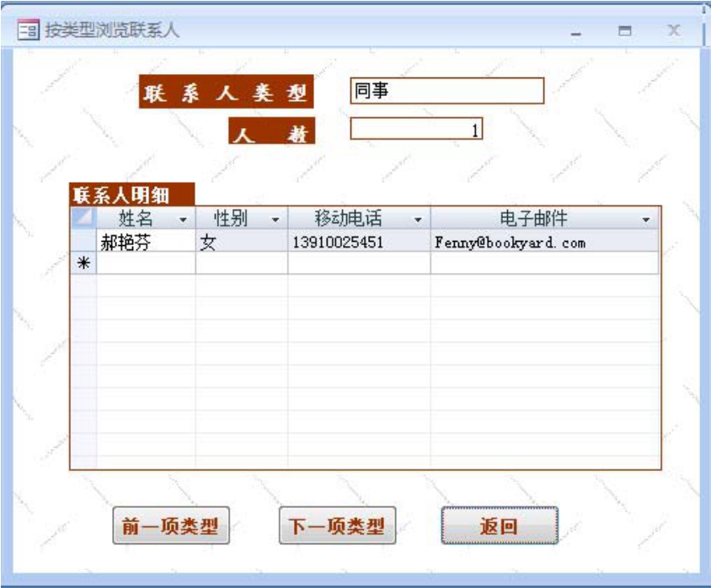The height and width of the screenshot is (588, 711).
Task: Select the gender cell showing 女
Action: click(x=242, y=243)
